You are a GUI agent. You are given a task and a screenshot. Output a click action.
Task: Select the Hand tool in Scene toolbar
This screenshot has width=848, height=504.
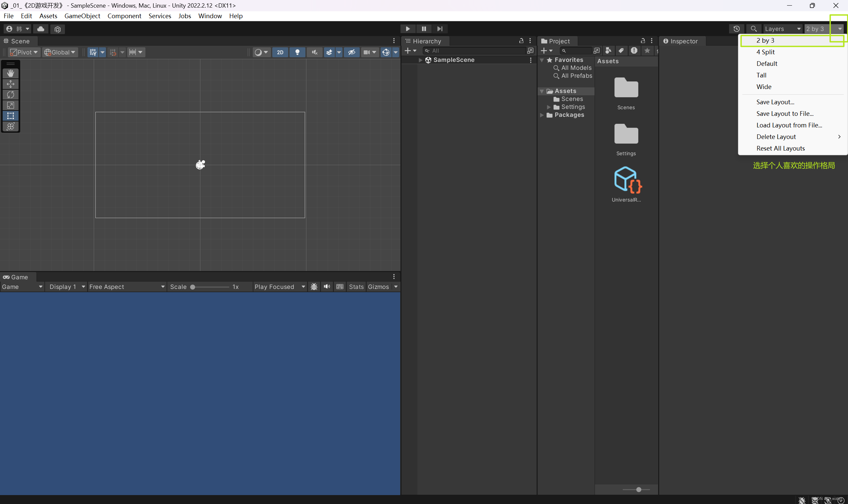(x=11, y=73)
